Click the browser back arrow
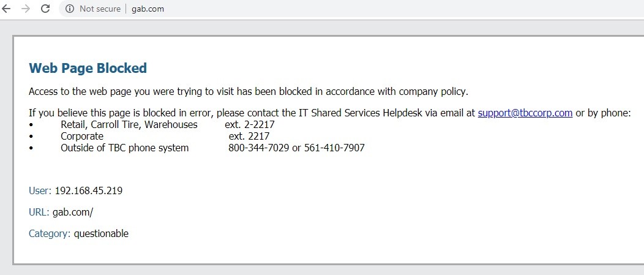The width and height of the screenshot is (644, 275). [x=7, y=9]
